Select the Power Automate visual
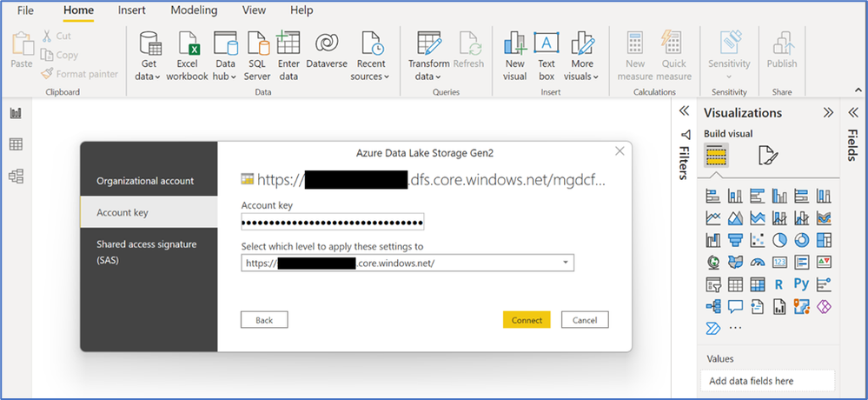The image size is (868, 400). (x=713, y=328)
